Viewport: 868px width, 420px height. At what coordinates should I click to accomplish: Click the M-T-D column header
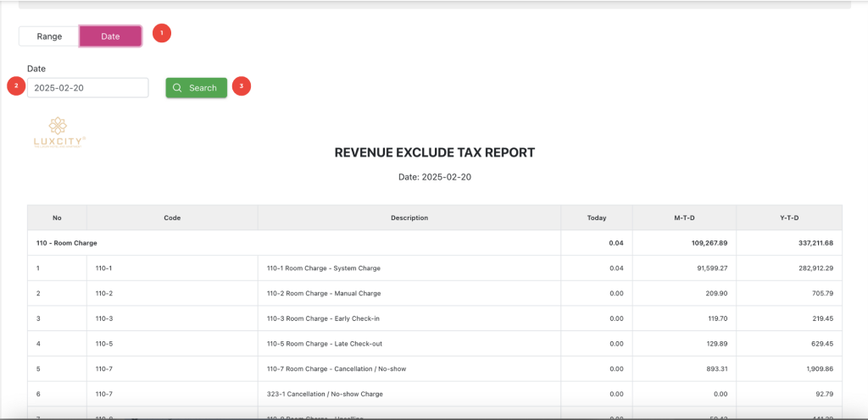point(684,218)
